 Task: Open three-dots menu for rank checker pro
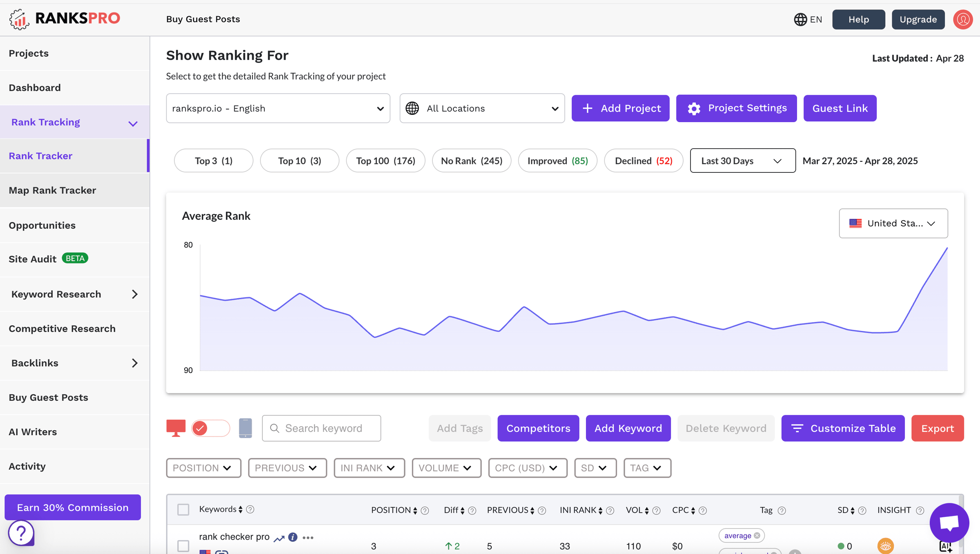pyautogui.click(x=308, y=538)
